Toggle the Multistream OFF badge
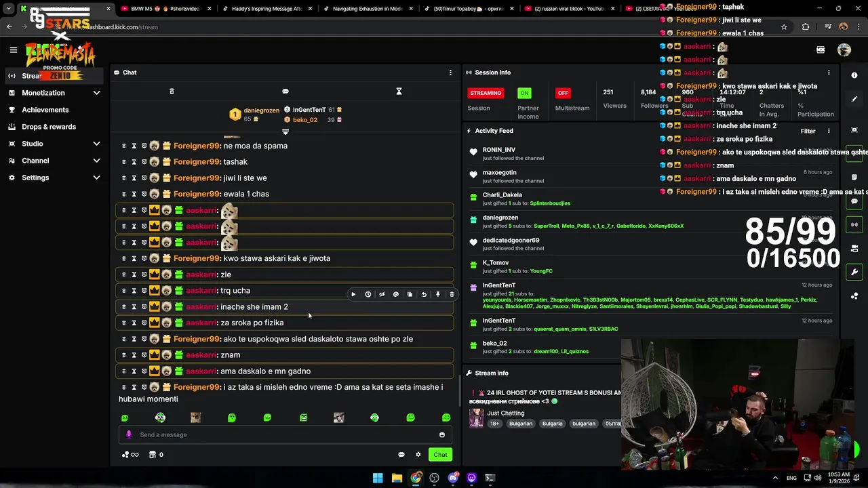Screen dimensions: 868x488 (562, 93)
